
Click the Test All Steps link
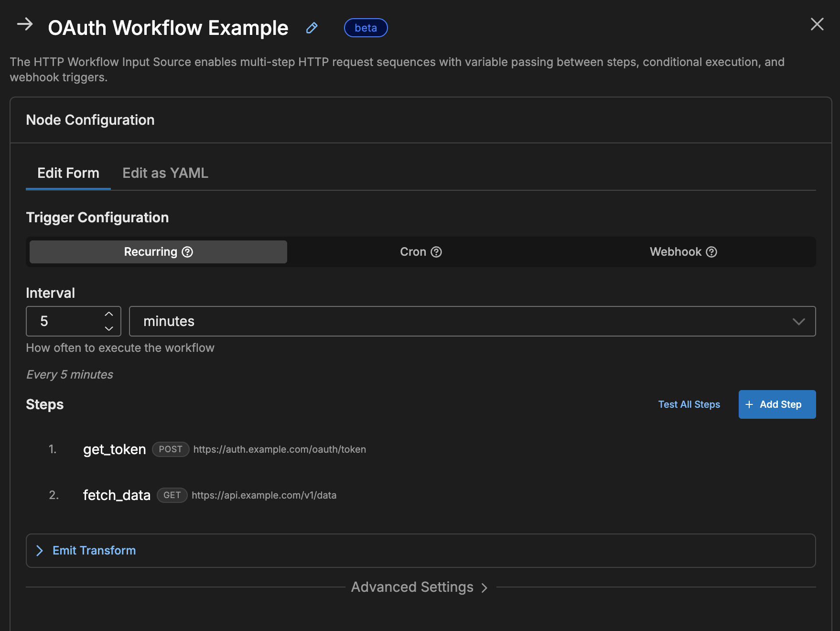[689, 404]
